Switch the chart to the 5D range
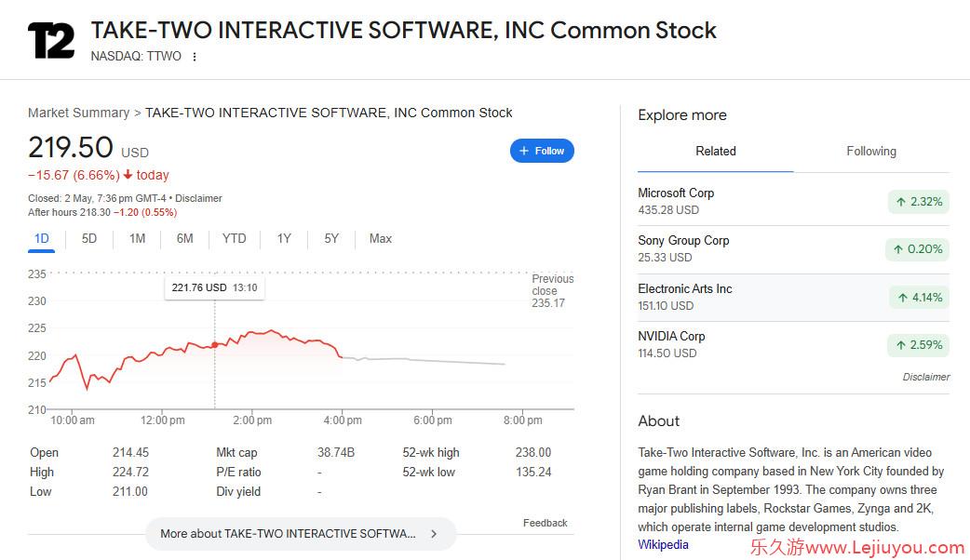Screen dimensions: 970x560 (89, 238)
